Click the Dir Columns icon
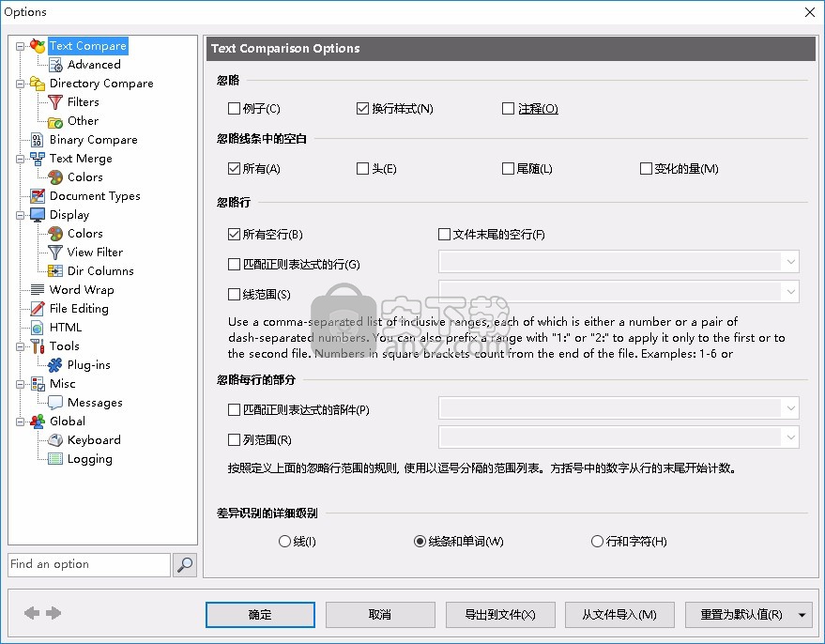The height and width of the screenshot is (644, 825). pyautogui.click(x=55, y=271)
